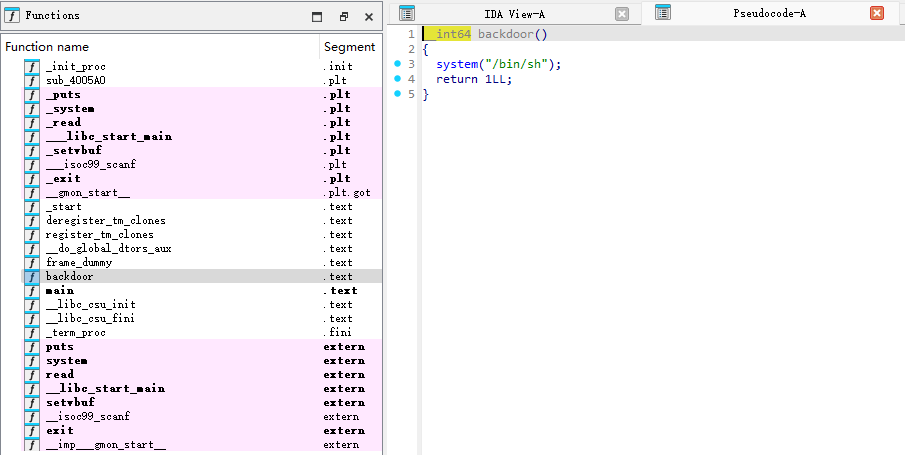This screenshot has width=905, height=455.
Task: Click the function icon beside backdoor
Action: coord(32,277)
